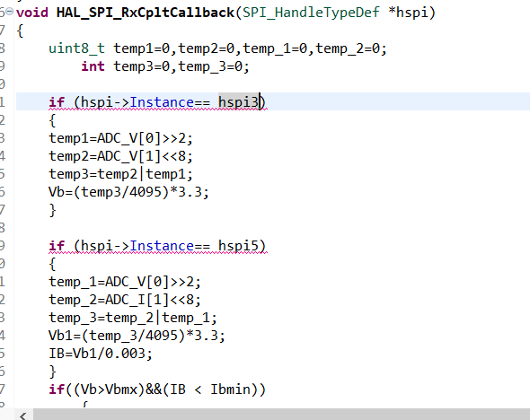Click the condition if((Vb>Vbmx)&&(IB < Ibmin))

(157, 389)
